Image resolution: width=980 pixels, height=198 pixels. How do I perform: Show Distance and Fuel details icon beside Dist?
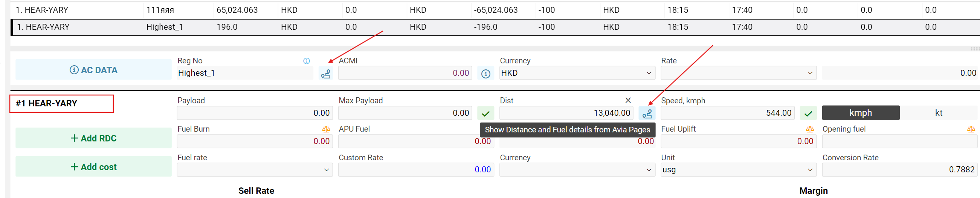point(647,114)
